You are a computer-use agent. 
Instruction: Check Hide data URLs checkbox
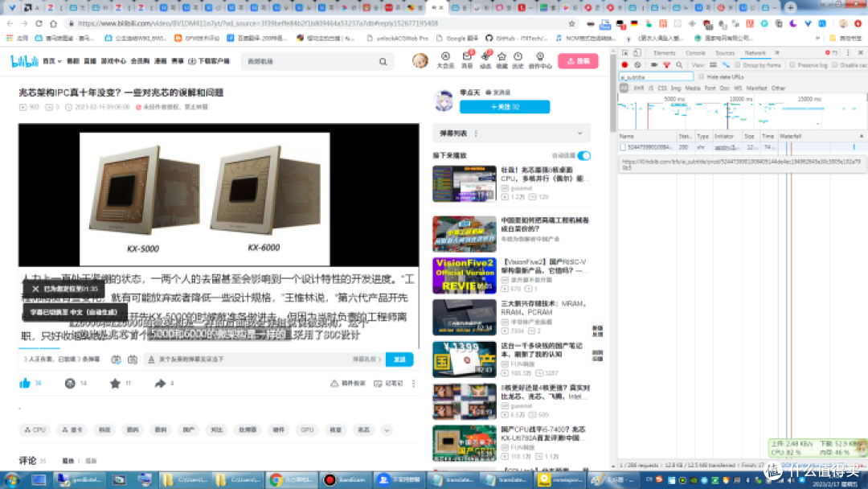(702, 77)
